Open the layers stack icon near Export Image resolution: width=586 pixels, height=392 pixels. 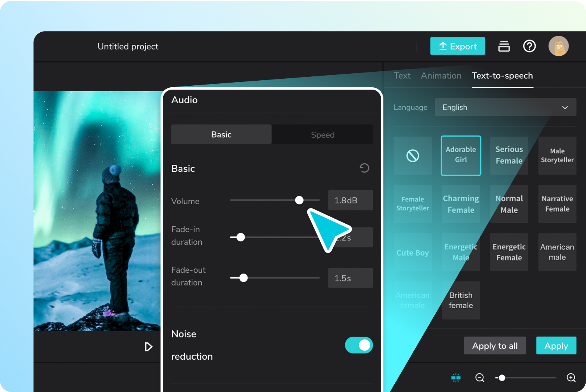504,46
